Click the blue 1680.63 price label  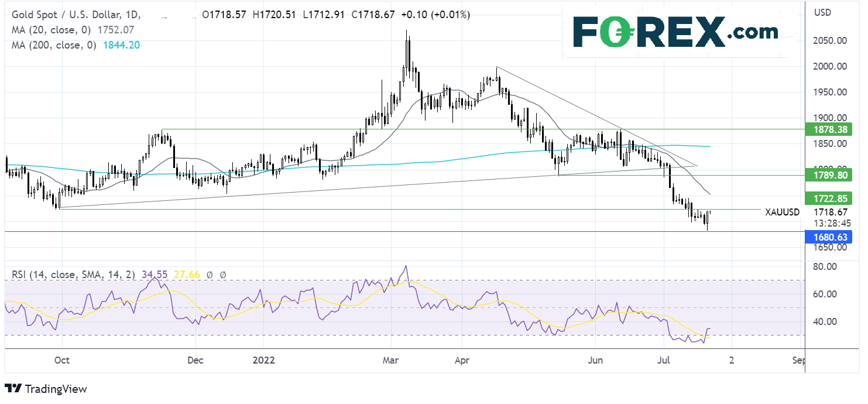(x=828, y=237)
